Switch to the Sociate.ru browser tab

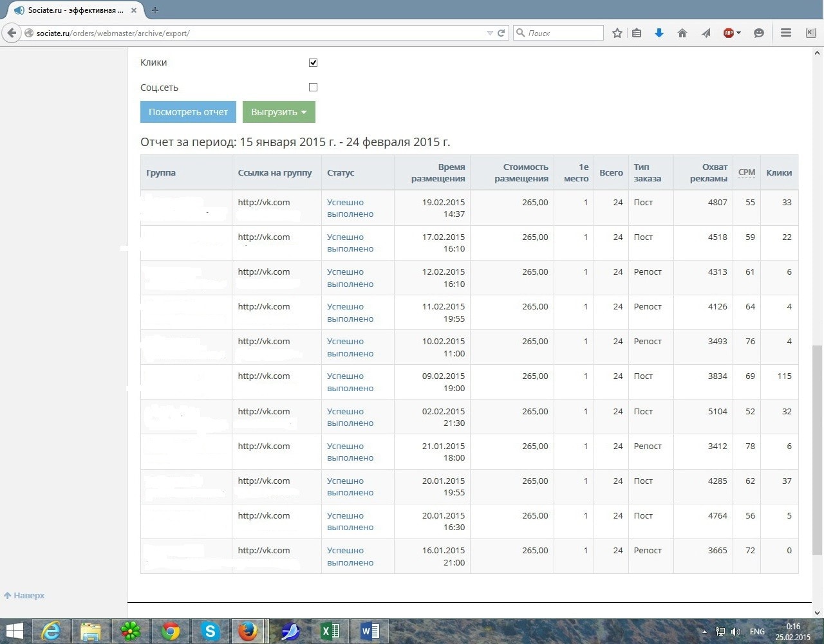(x=71, y=10)
